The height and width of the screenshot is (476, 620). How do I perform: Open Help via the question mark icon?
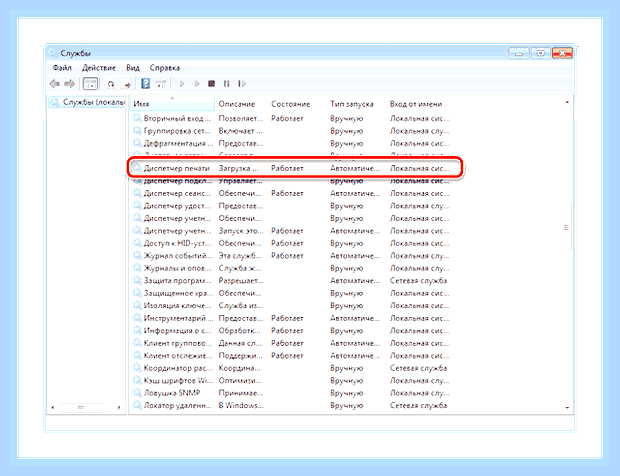(x=146, y=83)
